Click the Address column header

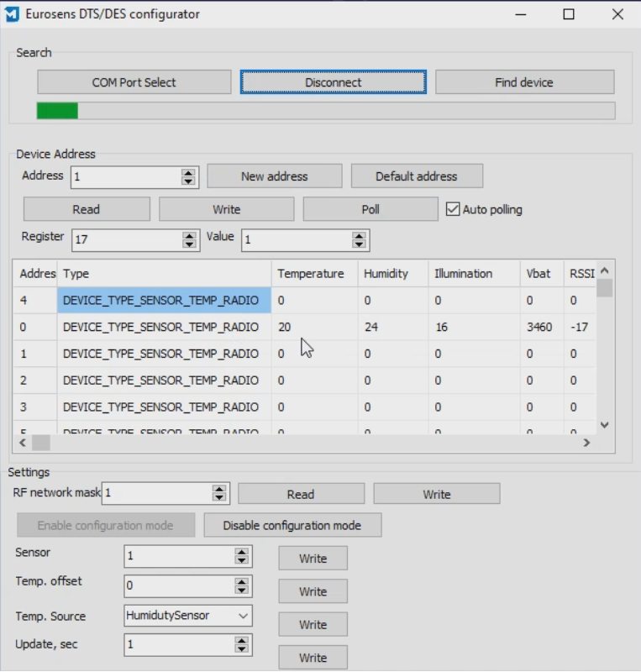[x=35, y=274]
